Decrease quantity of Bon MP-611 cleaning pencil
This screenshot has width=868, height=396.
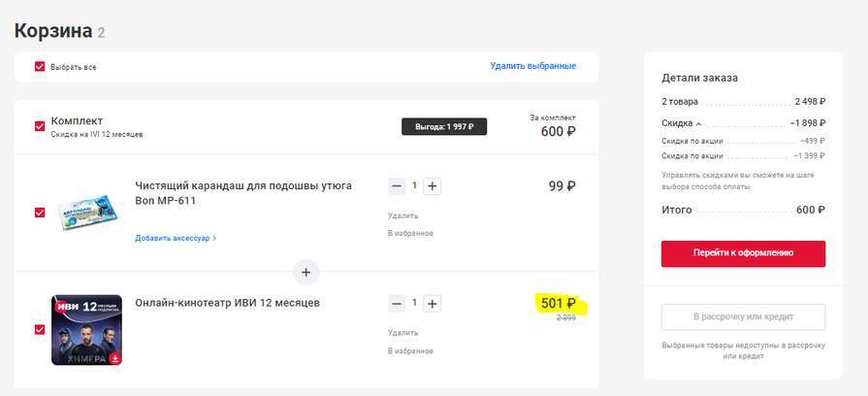click(398, 186)
